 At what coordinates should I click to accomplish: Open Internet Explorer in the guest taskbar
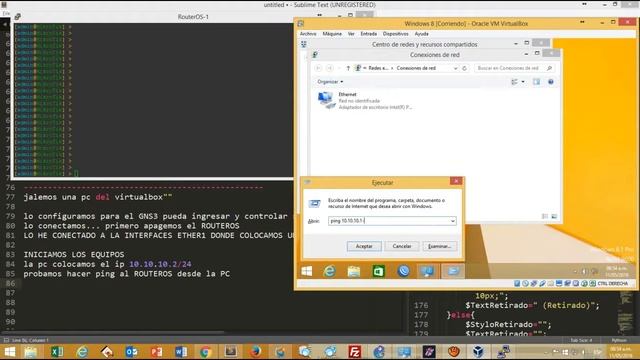pyautogui.click(x=329, y=271)
